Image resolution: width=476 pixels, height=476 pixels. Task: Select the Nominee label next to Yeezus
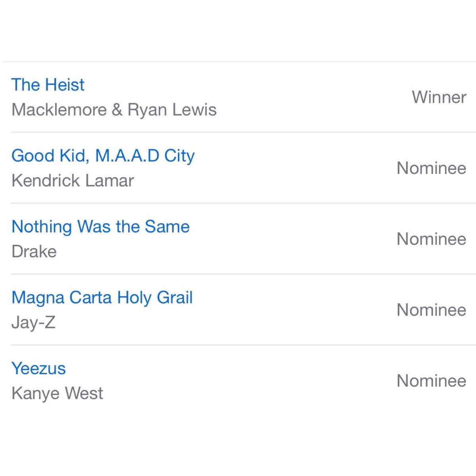click(432, 381)
